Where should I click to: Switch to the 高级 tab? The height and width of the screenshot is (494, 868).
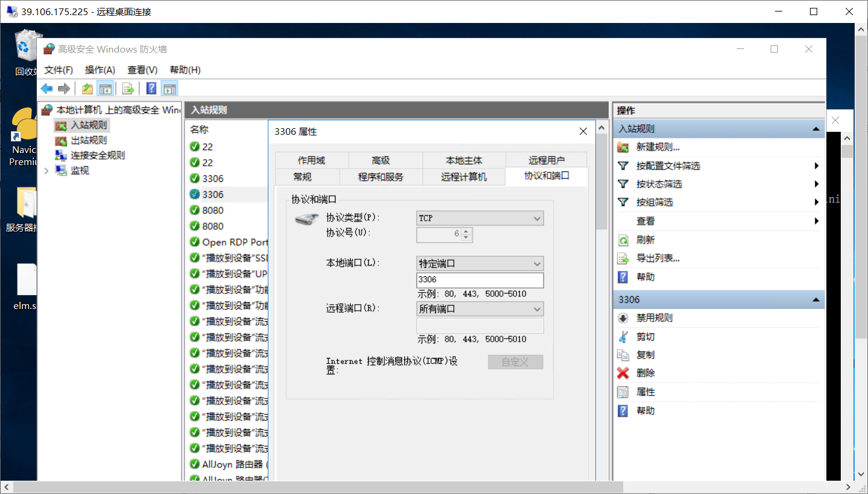point(381,160)
